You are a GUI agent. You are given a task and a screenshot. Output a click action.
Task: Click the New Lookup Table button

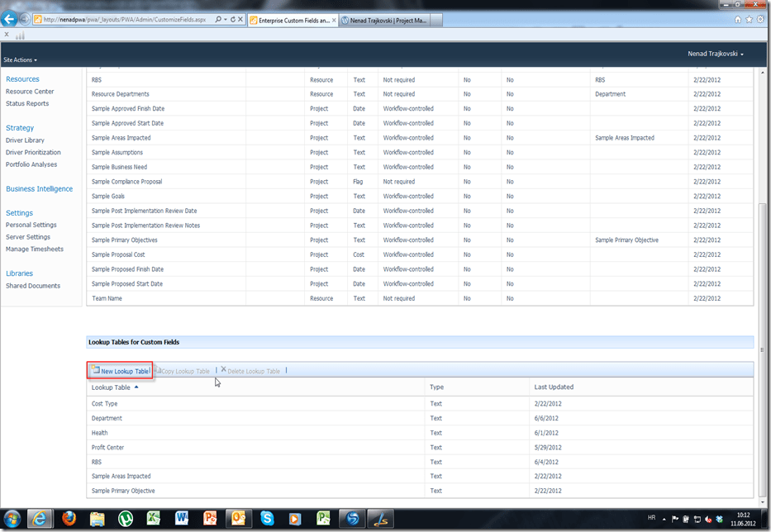tap(121, 372)
